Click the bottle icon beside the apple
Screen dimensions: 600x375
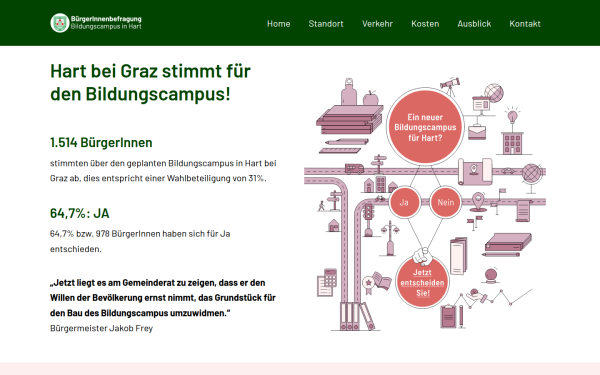(349, 91)
